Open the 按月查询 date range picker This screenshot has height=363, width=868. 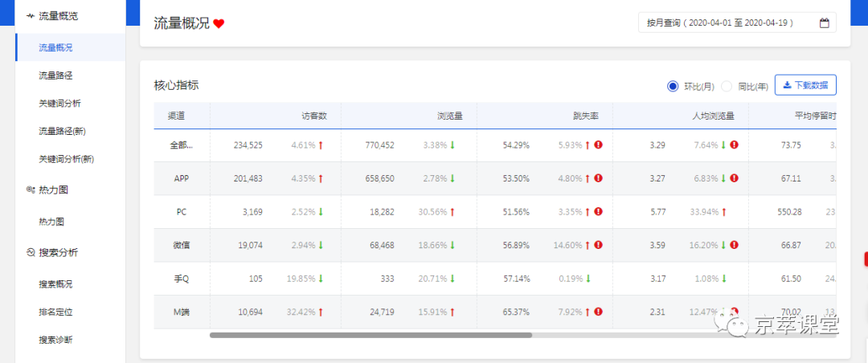click(x=736, y=23)
